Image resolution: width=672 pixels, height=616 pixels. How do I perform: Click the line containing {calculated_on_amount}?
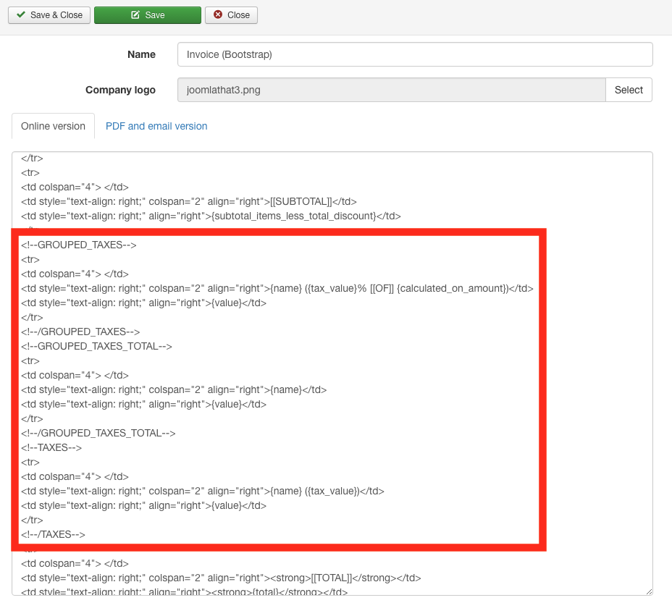(277, 288)
